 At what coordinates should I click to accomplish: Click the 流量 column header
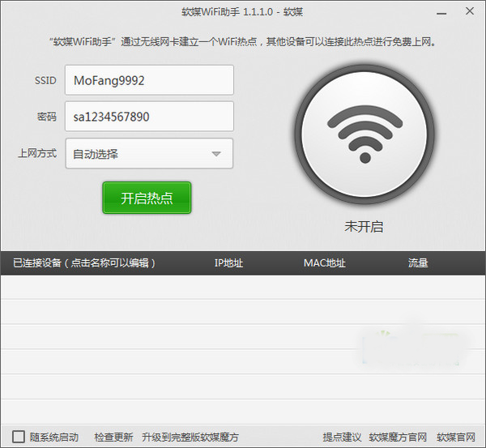(418, 263)
